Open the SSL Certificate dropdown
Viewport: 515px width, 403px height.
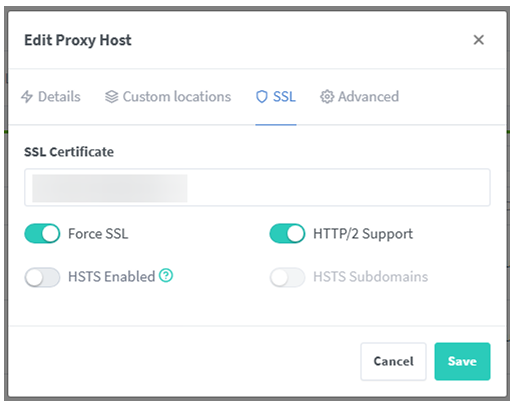257,187
